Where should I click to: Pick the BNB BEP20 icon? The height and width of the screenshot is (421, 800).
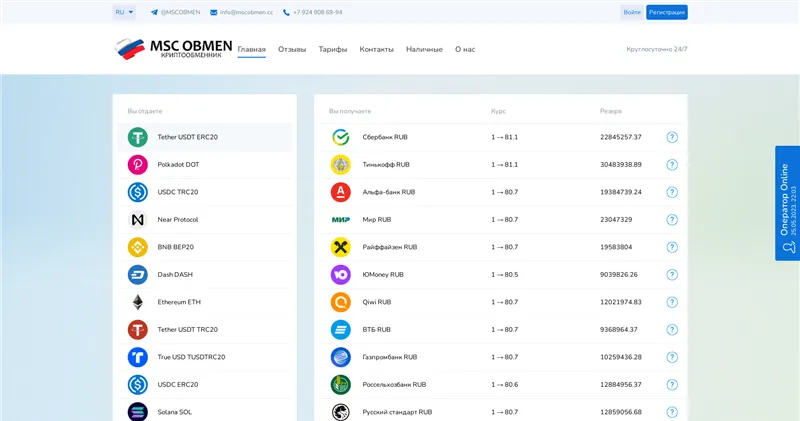pyautogui.click(x=137, y=247)
